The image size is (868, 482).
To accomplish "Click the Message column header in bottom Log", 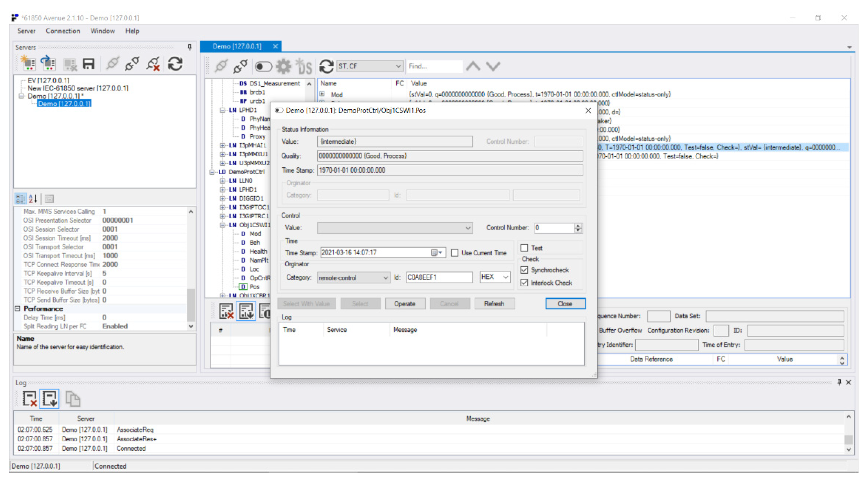I will coord(478,419).
